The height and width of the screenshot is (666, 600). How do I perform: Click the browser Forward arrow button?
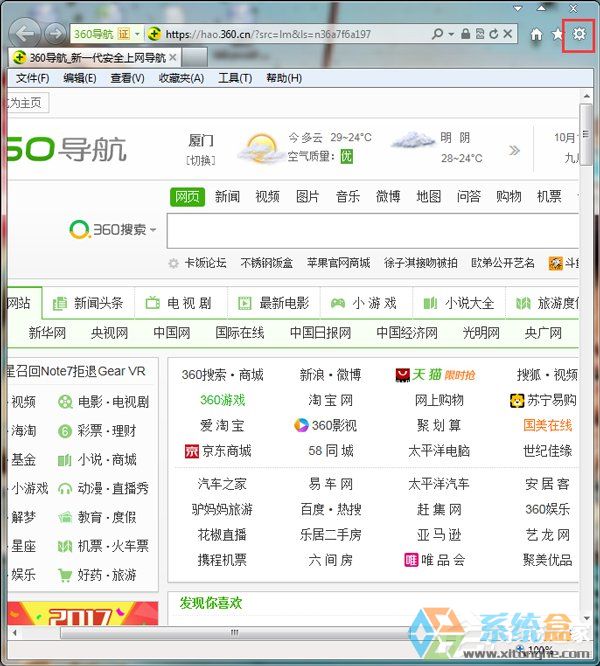pyautogui.click(x=55, y=34)
